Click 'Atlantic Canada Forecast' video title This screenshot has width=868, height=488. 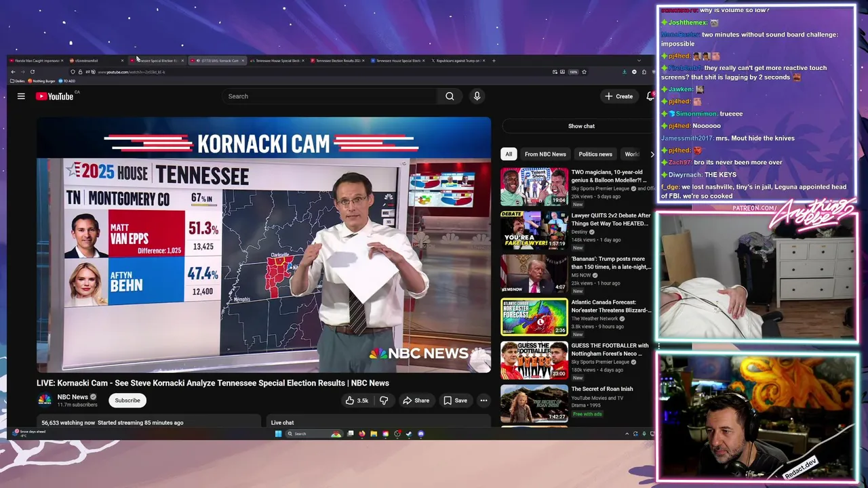point(611,306)
